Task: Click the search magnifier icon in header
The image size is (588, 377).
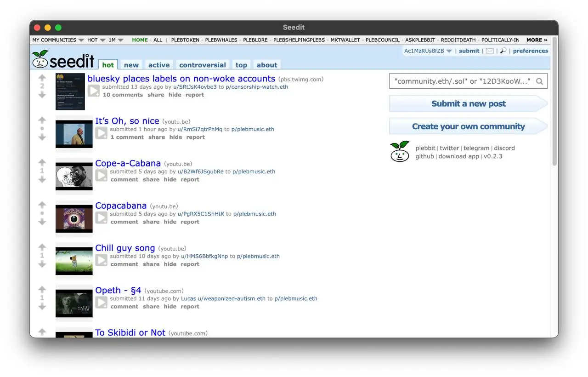Action: point(503,51)
